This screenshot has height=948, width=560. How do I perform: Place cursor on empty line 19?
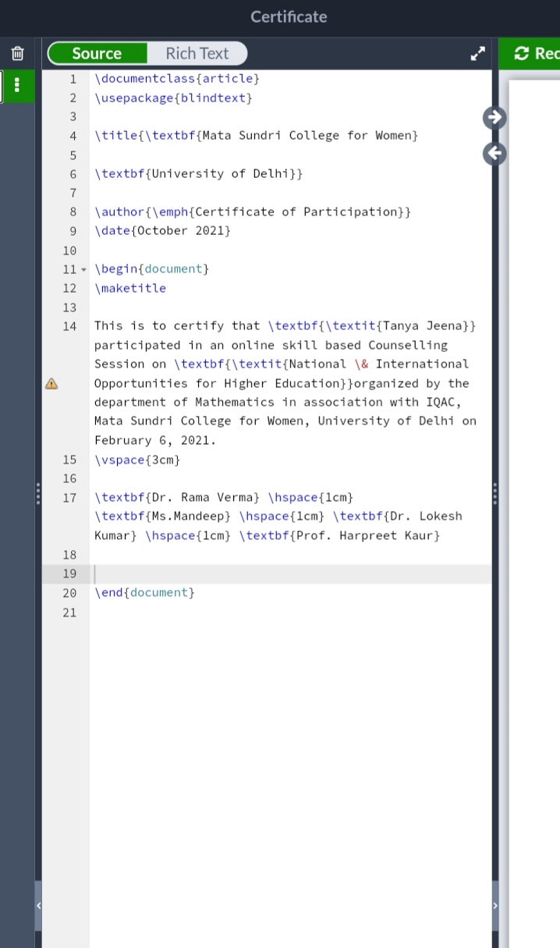coord(290,574)
